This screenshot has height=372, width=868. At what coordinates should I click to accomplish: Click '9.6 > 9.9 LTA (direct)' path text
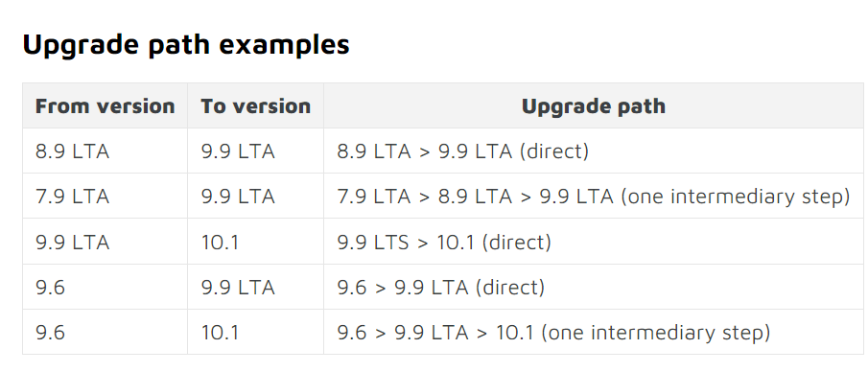click(440, 288)
